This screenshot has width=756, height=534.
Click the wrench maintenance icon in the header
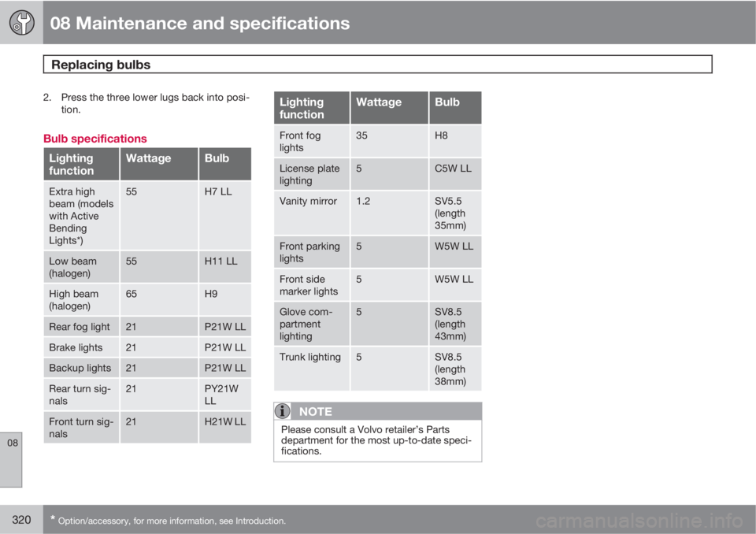pyautogui.click(x=22, y=23)
